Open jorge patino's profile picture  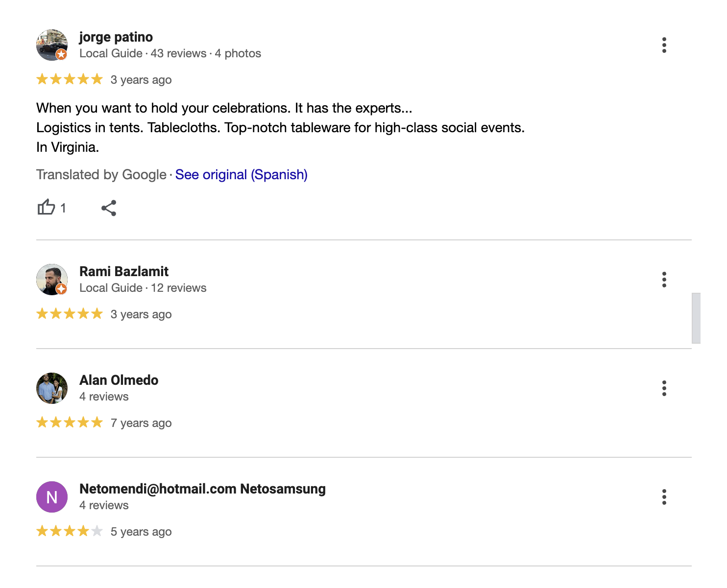click(52, 45)
